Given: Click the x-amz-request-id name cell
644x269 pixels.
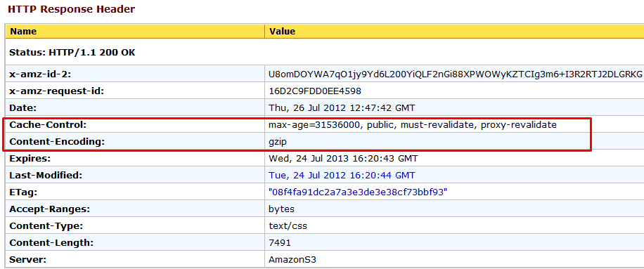Looking at the screenshot, I should click(x=136, y=91).
